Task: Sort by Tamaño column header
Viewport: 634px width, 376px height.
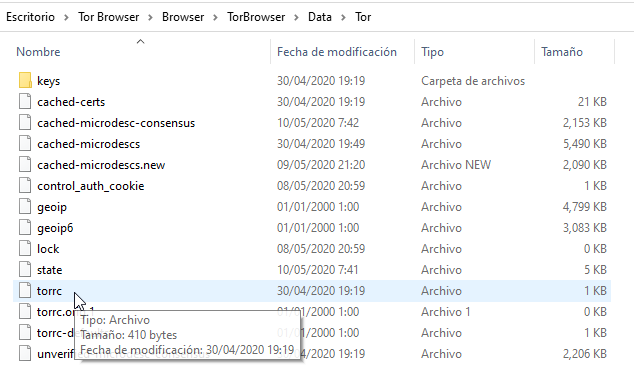Action: pyautogui.click(x=562, y=52)
